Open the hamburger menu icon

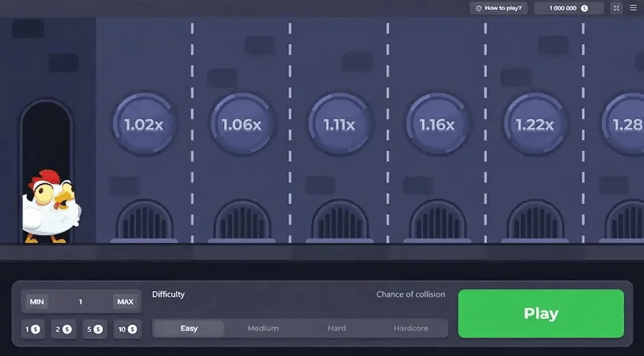633,8
